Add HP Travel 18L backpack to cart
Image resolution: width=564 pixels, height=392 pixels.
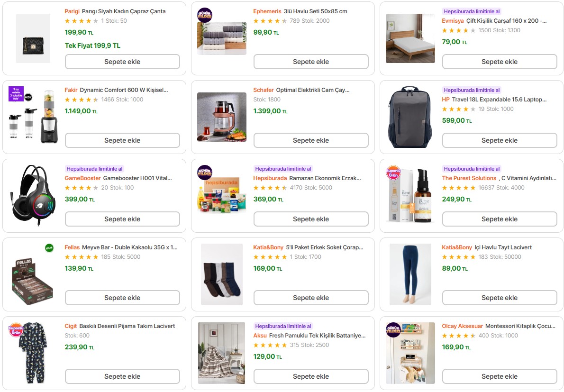(500, 140)
